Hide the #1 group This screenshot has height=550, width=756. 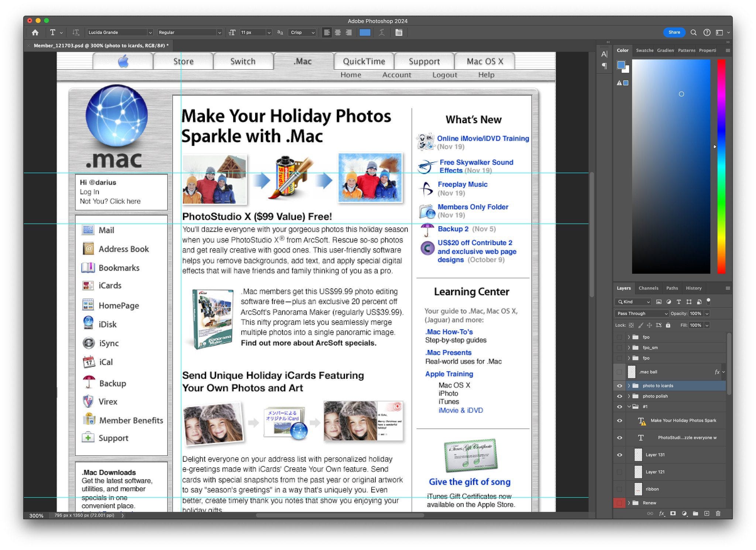[619, 407]
